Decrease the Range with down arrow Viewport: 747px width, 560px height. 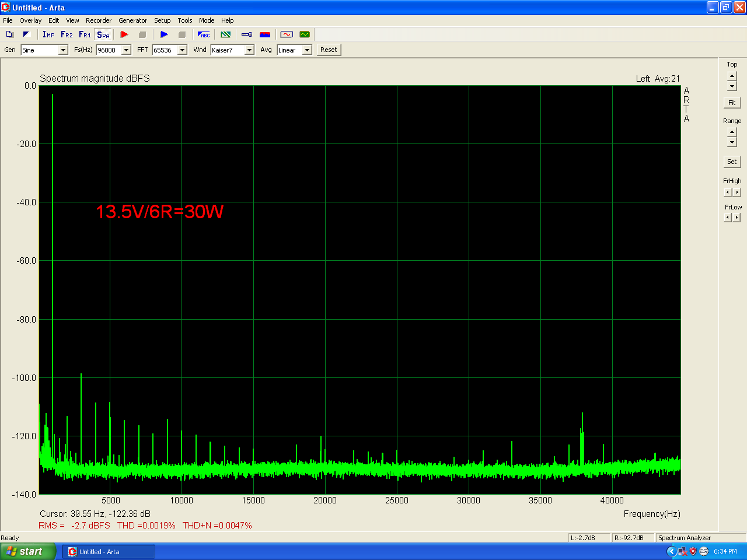pos(732,142)
